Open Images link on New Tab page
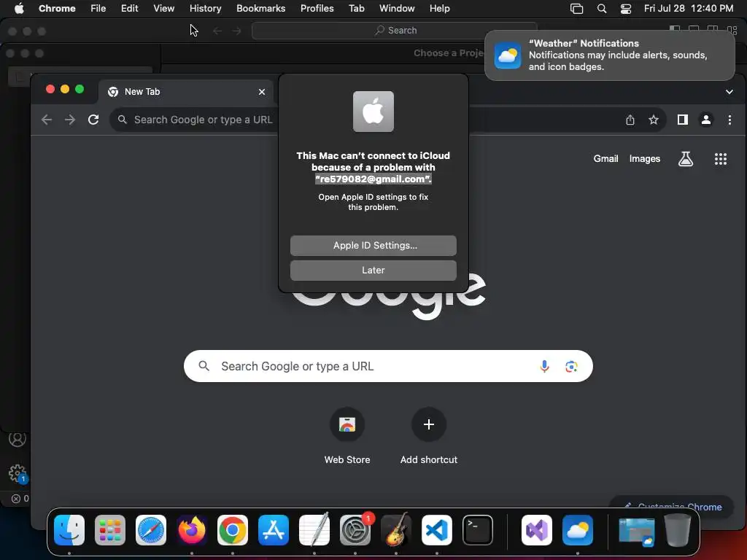The image size is (747, 560). click(645, 158)
